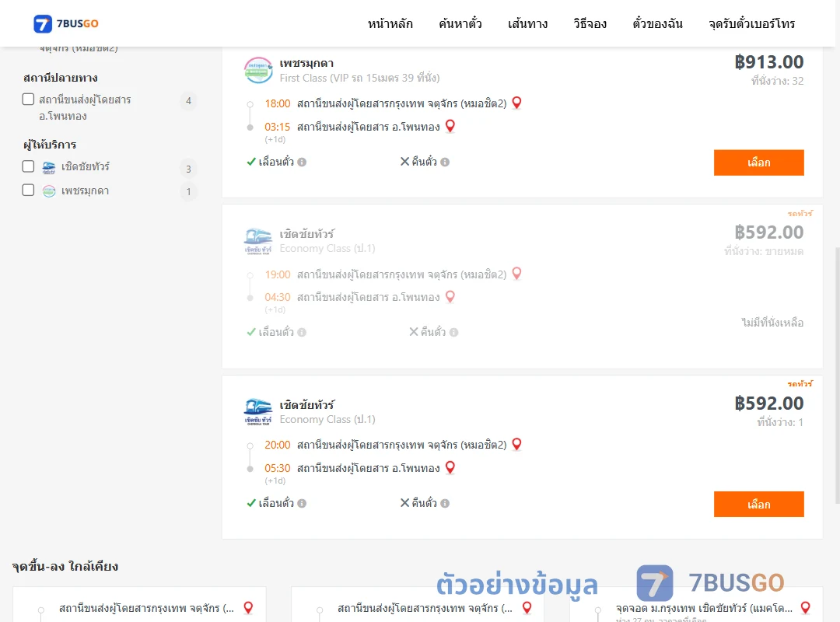The height and width of the screenshot is (622, 840).
Task: Open map pin for 04:30 arrival station
Action: pos(450,296)
